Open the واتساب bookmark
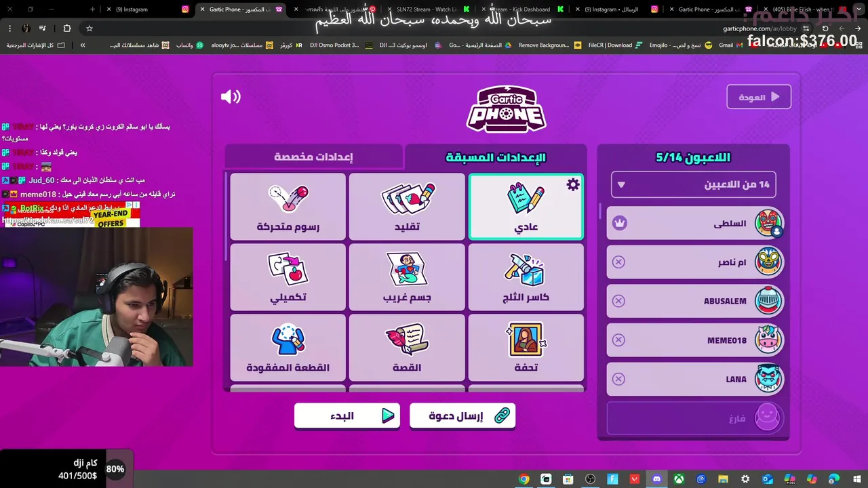The image size is (868, 488). tap(189, 45)
